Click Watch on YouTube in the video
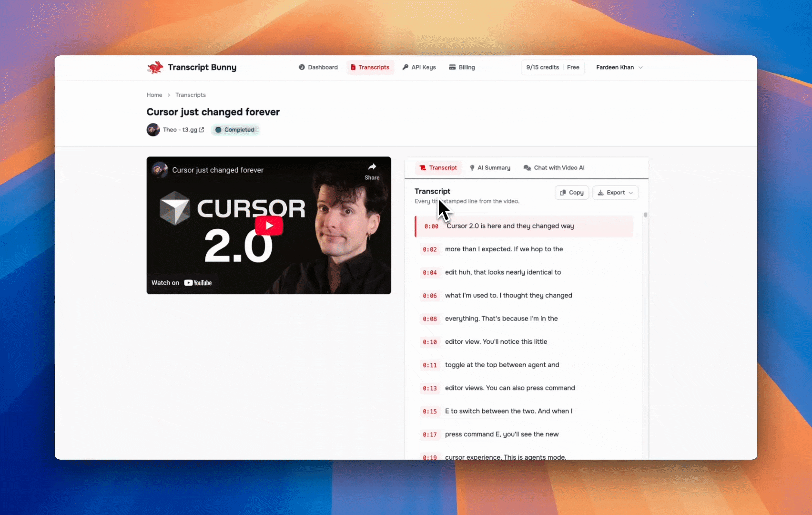Image resolution: width=812 pixels, height=515 pixels. coord(182,283)
